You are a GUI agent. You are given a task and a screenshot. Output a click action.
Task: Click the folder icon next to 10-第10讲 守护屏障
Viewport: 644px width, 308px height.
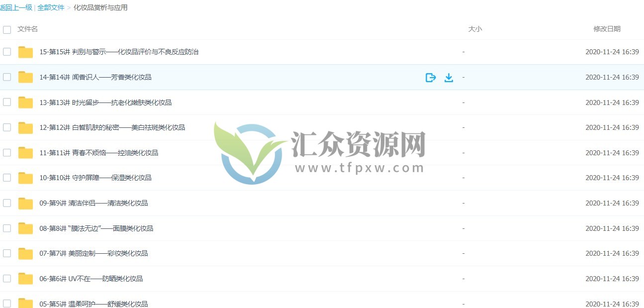(x=25, y=178)
